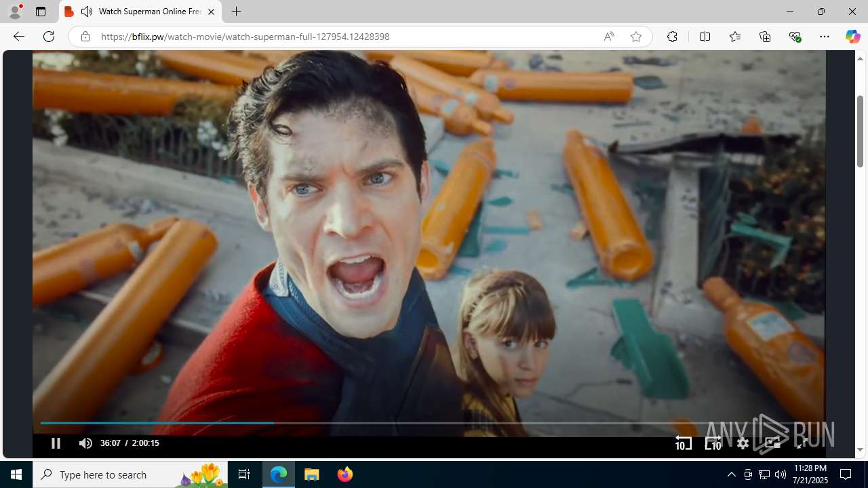
Task: Seek on the video progress bar
Action: (429, 423)
